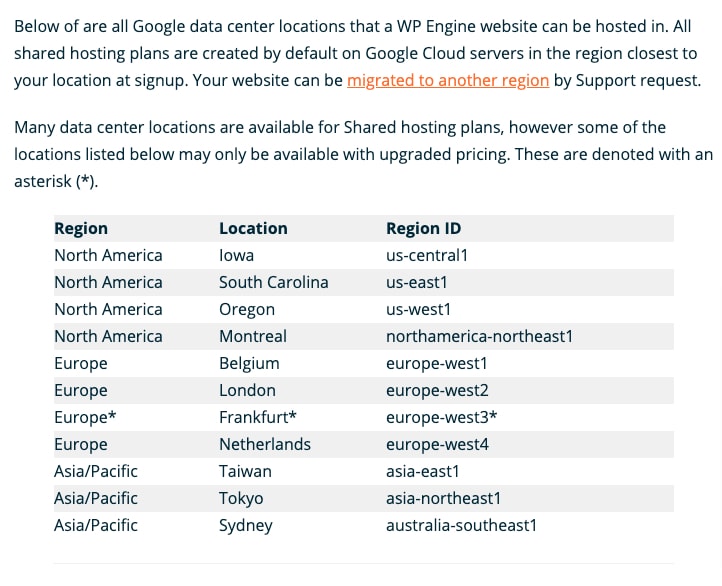Select the europe-west2 region ID
Viewport: 722px width, 586px height.
click(x=437, y=391)
